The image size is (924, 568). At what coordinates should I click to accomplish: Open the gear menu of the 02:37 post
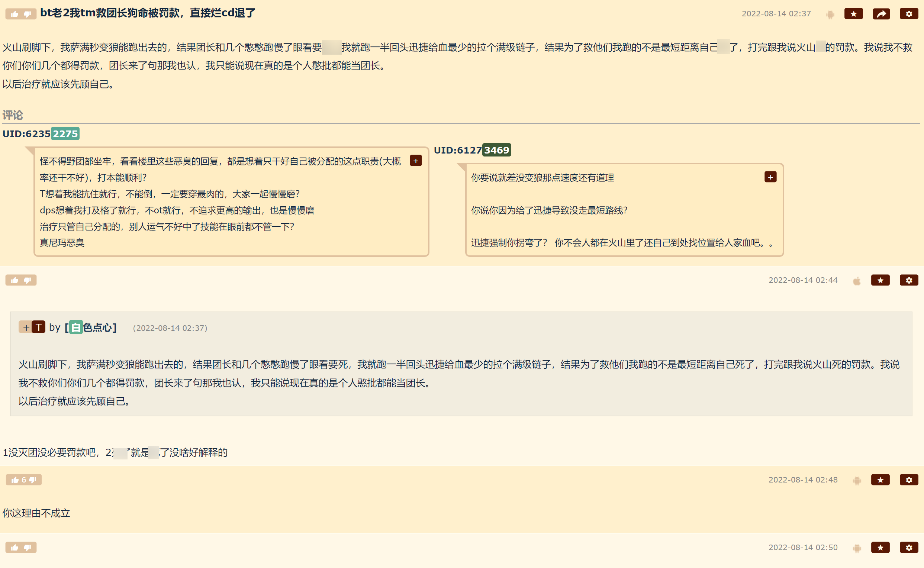click(909, 14)
